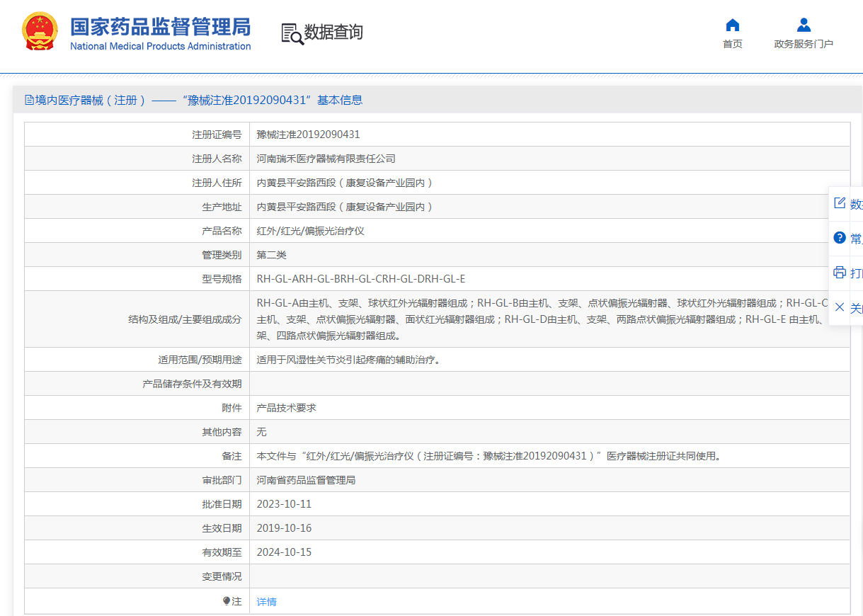Click the 国家药品监督管理局 title

point(160,28)
